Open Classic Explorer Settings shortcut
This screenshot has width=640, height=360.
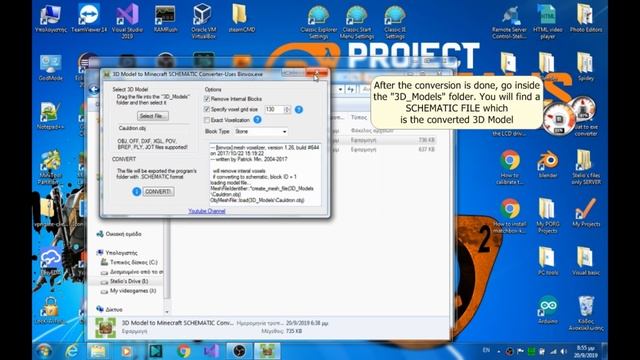click(318, 21)
